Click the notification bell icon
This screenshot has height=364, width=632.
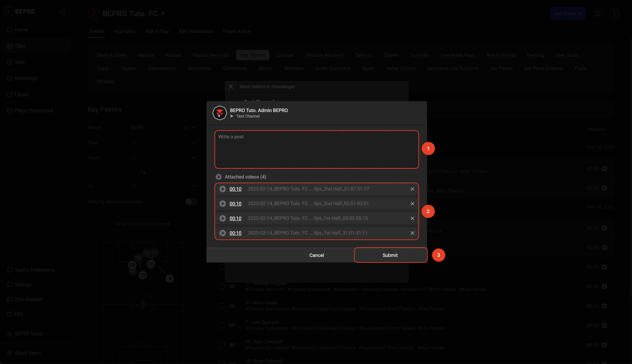pos(597,14)
